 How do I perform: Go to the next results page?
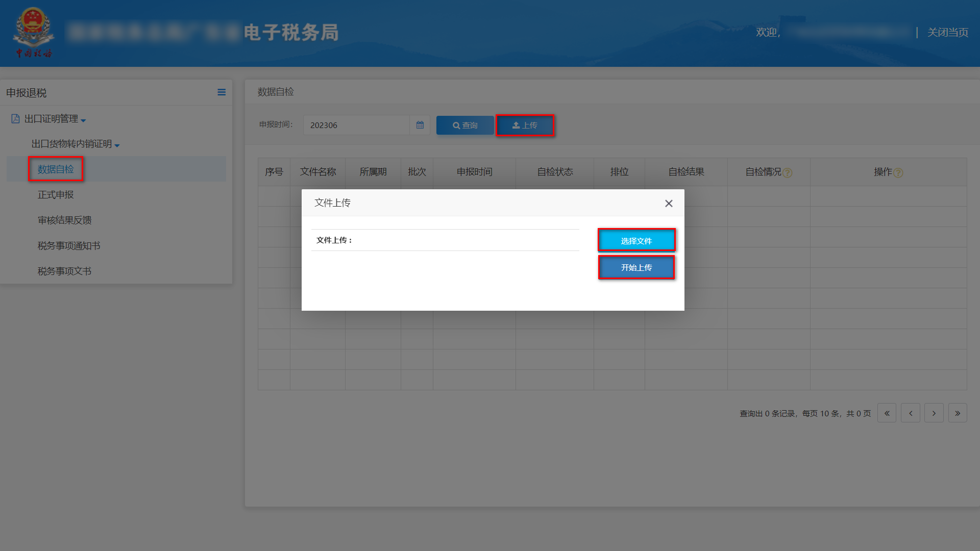point(934,413)
